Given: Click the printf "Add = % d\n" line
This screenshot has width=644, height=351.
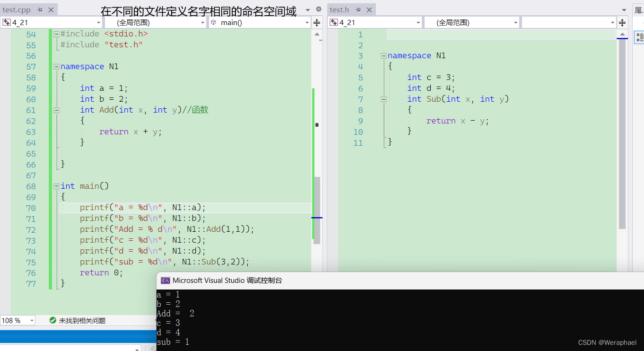Looking at the screenshot, I should click(x=167, y=230).
